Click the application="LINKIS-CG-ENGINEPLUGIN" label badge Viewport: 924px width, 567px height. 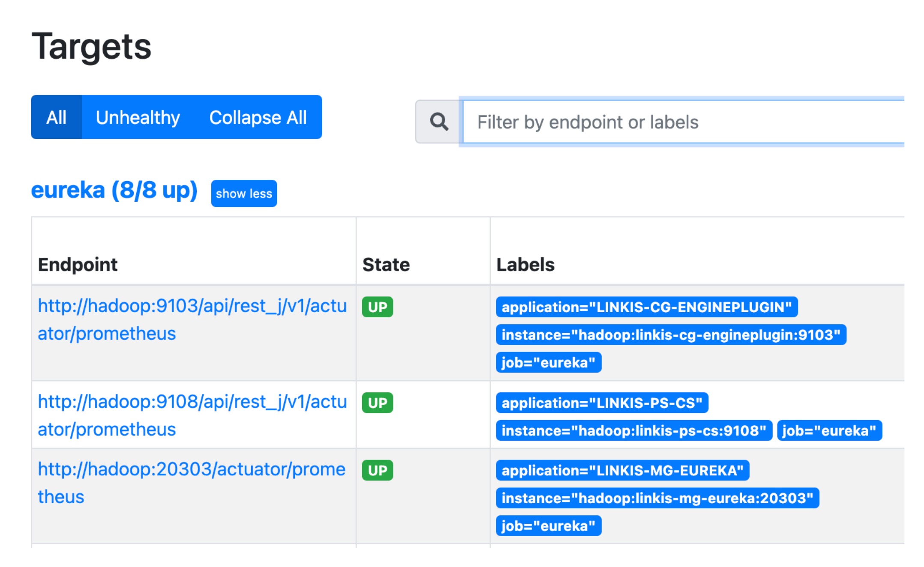pyautogui.click(x=646, y=307)
